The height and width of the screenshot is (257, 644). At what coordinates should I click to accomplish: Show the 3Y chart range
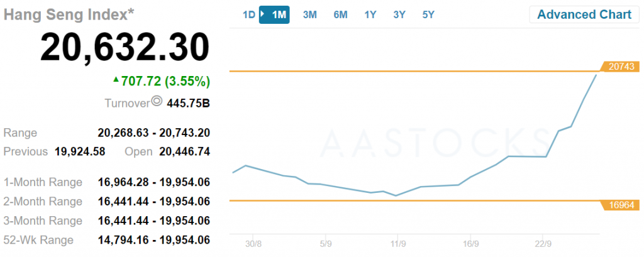tap(399, 14)
